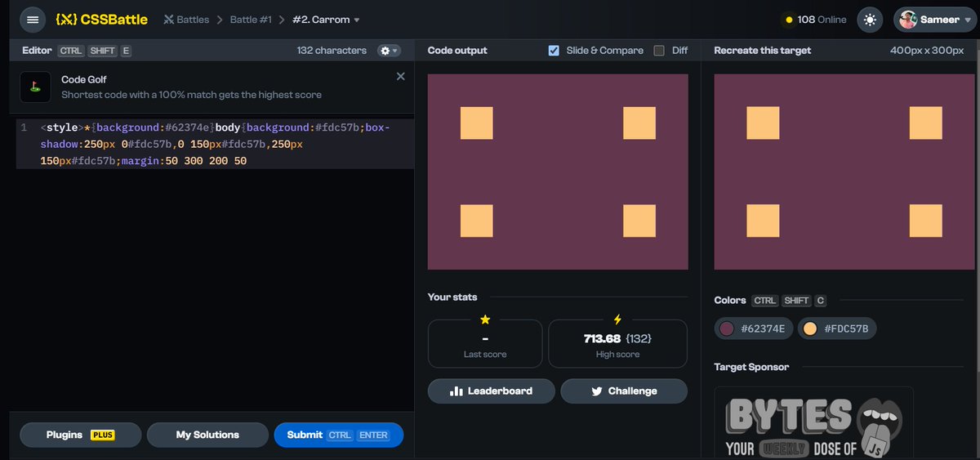The width and height of the screenshot is (980, 460).
Task: Enable the Diff checkbox
Action: pos(659,51)
